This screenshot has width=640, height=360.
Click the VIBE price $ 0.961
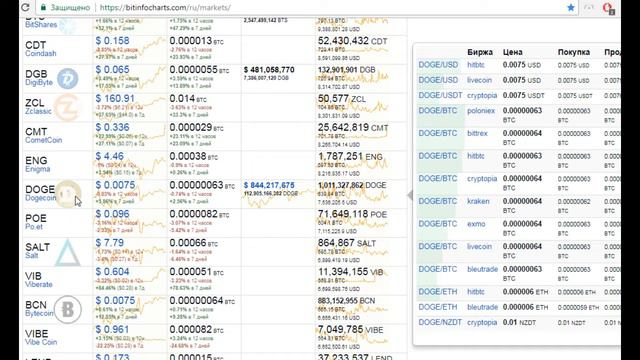click(x=112, y=329)
